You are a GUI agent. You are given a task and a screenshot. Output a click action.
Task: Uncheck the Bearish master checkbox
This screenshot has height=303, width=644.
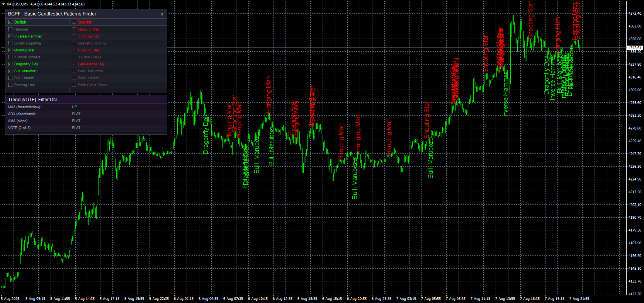74,22
